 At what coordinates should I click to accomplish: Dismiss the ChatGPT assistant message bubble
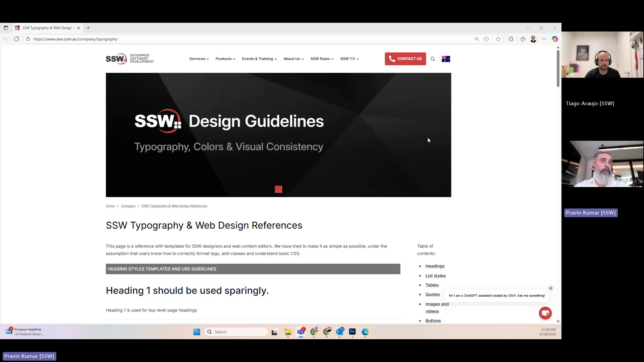tap(550, 288)
